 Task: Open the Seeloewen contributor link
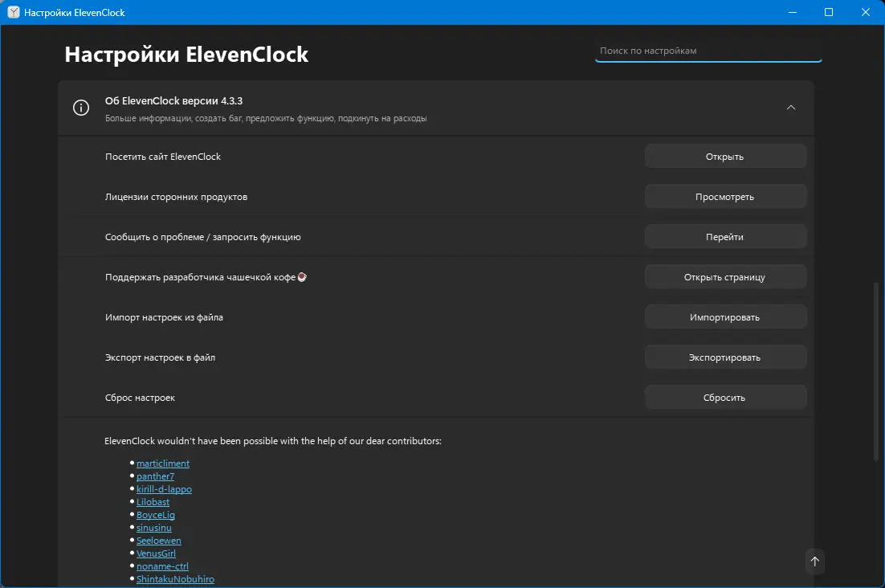tap(158, 541)
